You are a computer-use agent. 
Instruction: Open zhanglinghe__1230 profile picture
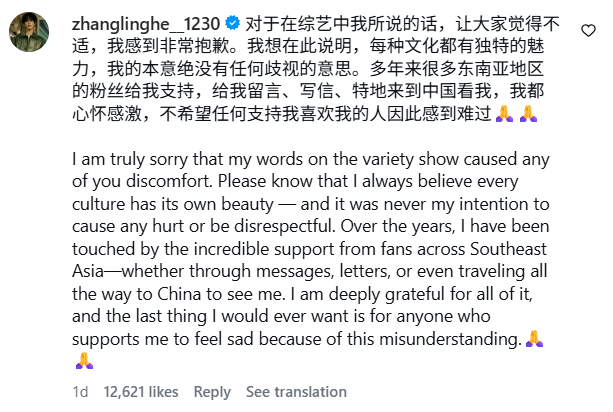coord(31,32)
